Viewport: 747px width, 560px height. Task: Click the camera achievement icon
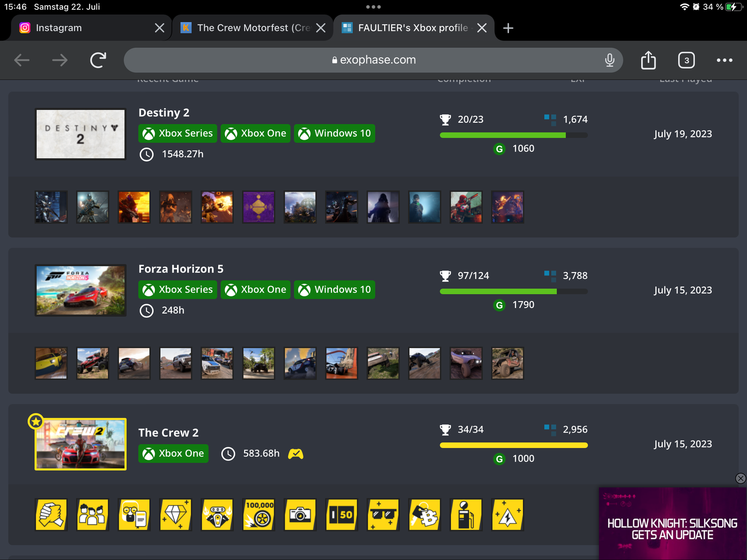point(300,515)
